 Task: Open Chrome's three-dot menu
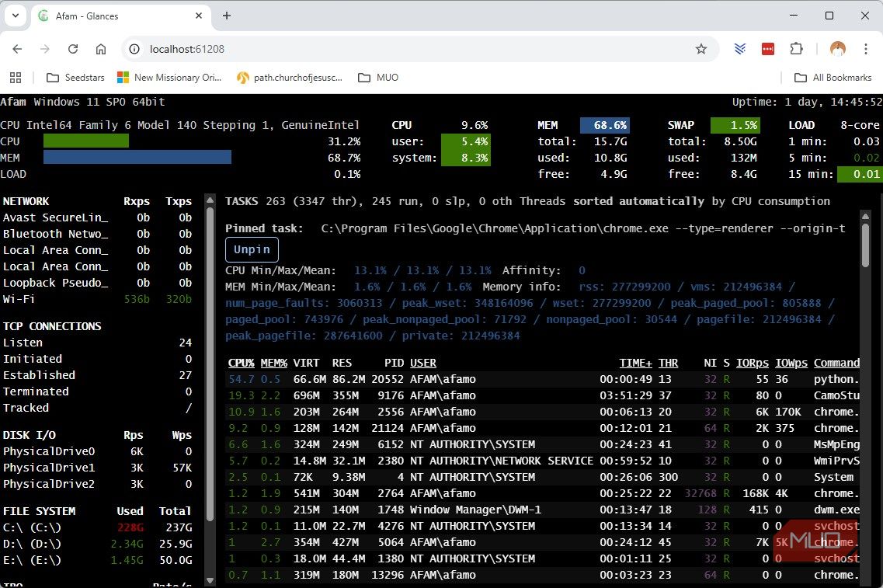point(866,49)
